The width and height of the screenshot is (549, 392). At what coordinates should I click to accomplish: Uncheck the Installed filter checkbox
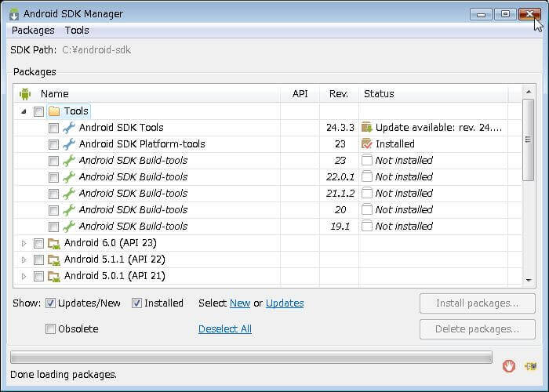point(137,303)
